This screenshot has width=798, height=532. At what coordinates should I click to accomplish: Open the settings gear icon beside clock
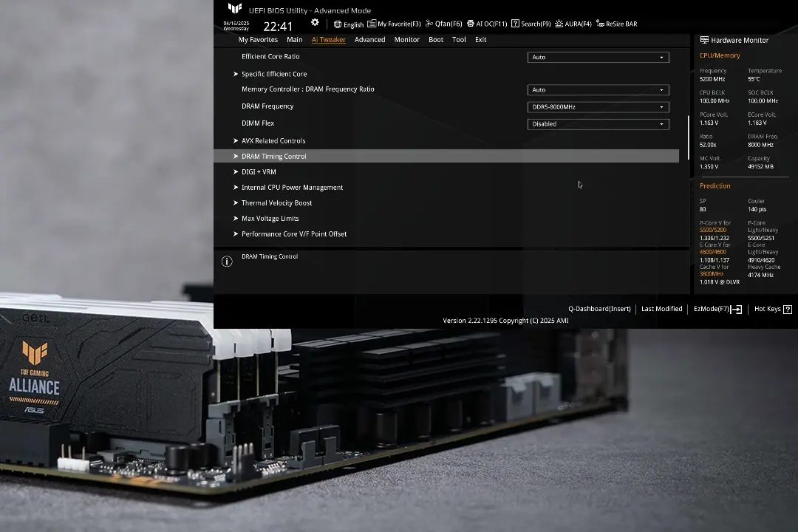tap(315, 23)
